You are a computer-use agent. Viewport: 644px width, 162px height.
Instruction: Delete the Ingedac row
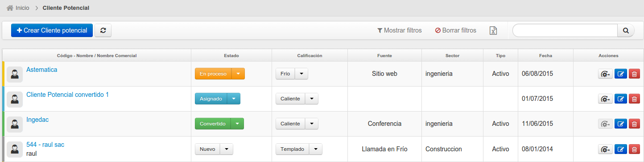coord(634,124)
